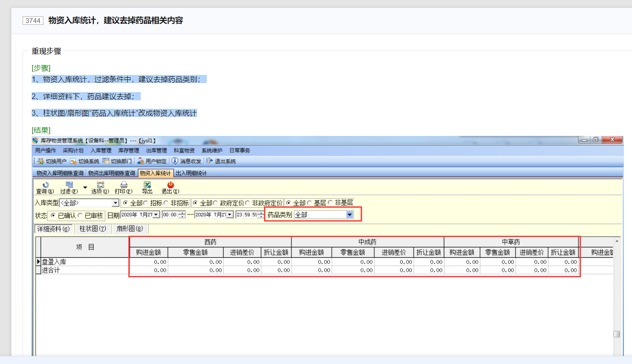Click the vertical scrollbar thumb of the grid
The image size is (632, 364).
pos(616,334)
